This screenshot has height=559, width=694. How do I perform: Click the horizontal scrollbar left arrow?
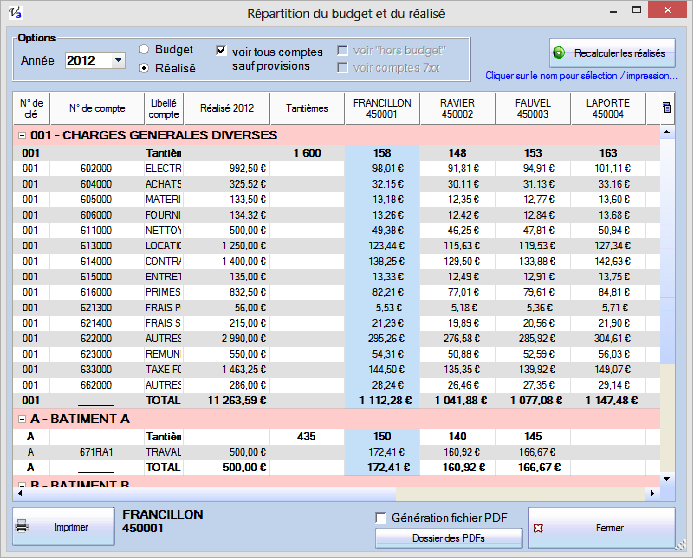tap(20, 493)
